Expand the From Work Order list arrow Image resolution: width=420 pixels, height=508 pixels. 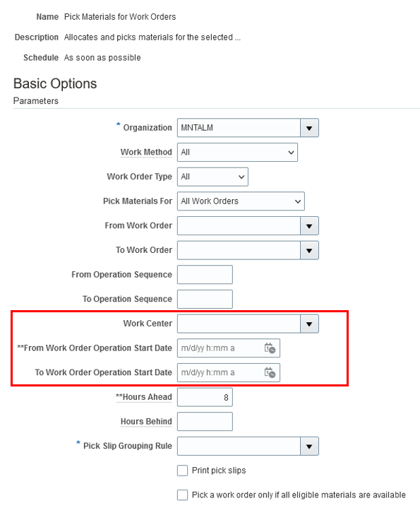[309, 226]
